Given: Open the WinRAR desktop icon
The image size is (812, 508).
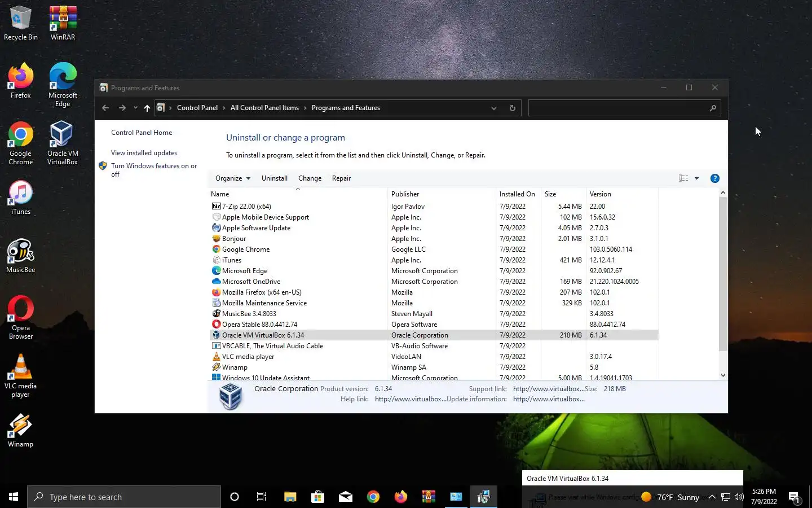Looking at the screenshot, I should [x=63, y=24].
